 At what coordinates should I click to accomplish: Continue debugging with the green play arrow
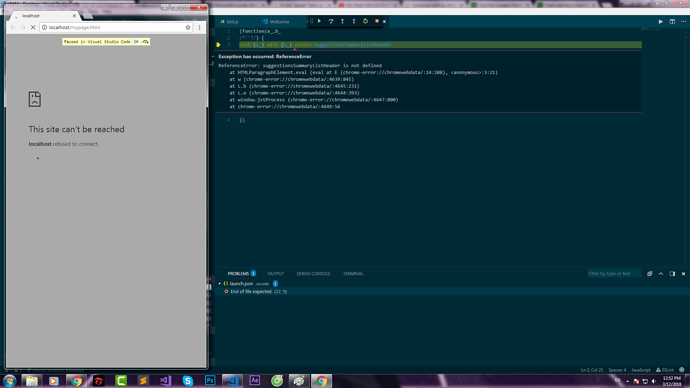pos(319,21)
